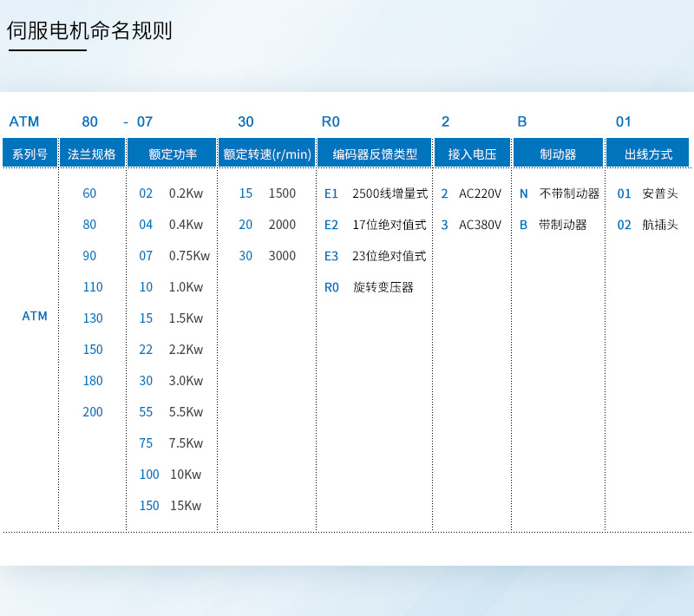
Task: Click the AC220V voltage option
Action: pos(480,193)
